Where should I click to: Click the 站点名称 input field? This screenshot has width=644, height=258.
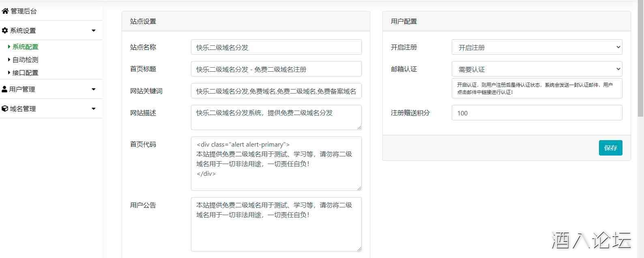pyautogui.click(x=276, y=47)
